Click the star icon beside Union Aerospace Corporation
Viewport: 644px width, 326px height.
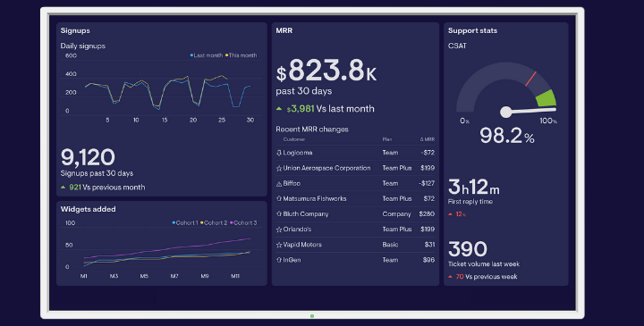coord(279,168)
